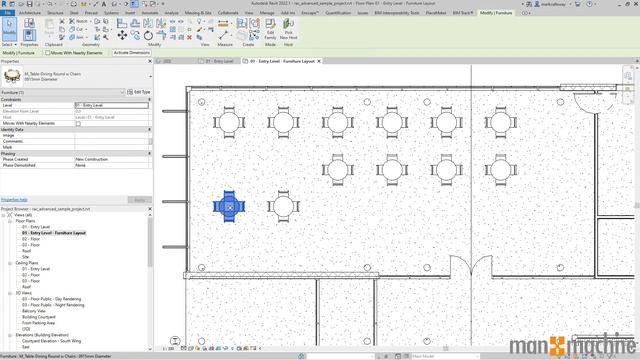640x360 pixels.
Task: Collapse the Identity Data section
Action: coord(149,129)
